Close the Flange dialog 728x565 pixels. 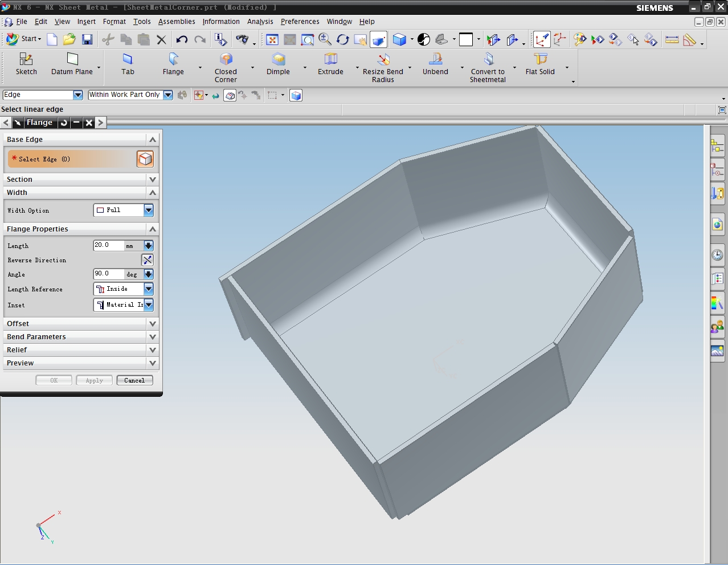89,123
